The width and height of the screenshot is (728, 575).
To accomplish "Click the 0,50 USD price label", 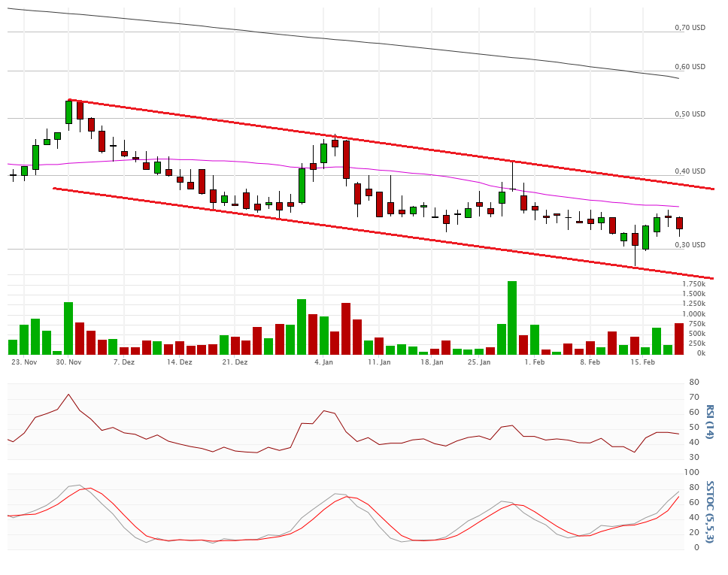I will [x=690, y=114].
